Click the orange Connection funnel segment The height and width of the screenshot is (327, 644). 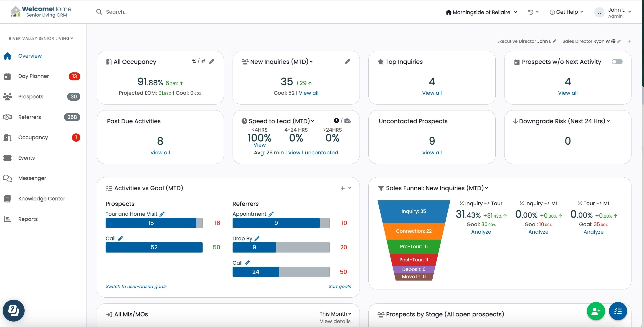click(x=413, y=231)
